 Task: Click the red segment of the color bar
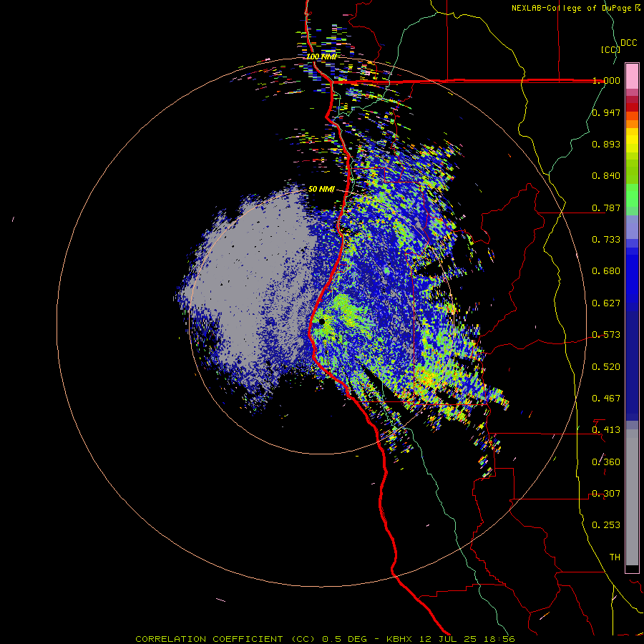pos(632,107)
